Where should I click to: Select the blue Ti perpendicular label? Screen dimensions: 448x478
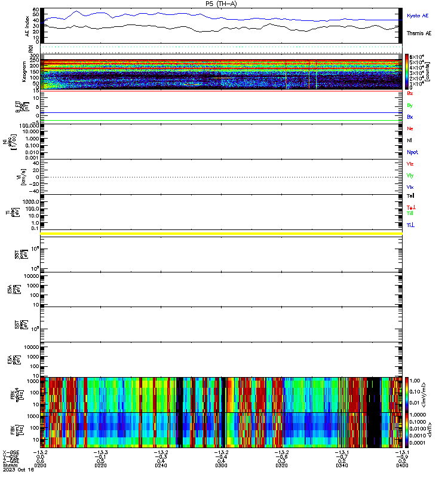[x=410, y=225]
